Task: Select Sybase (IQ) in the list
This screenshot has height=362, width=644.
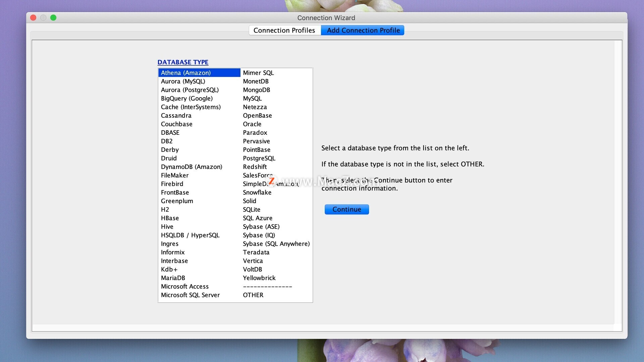Action: [276, 235]
